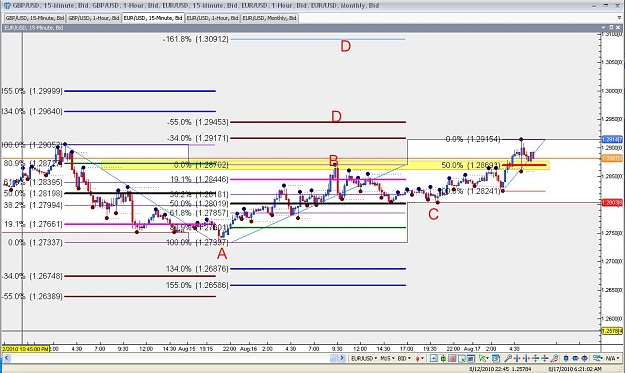The width and height of the screenshot is (625, 373).
Task: Select the red letter B chart label
Action: click(x=334, y=161)
